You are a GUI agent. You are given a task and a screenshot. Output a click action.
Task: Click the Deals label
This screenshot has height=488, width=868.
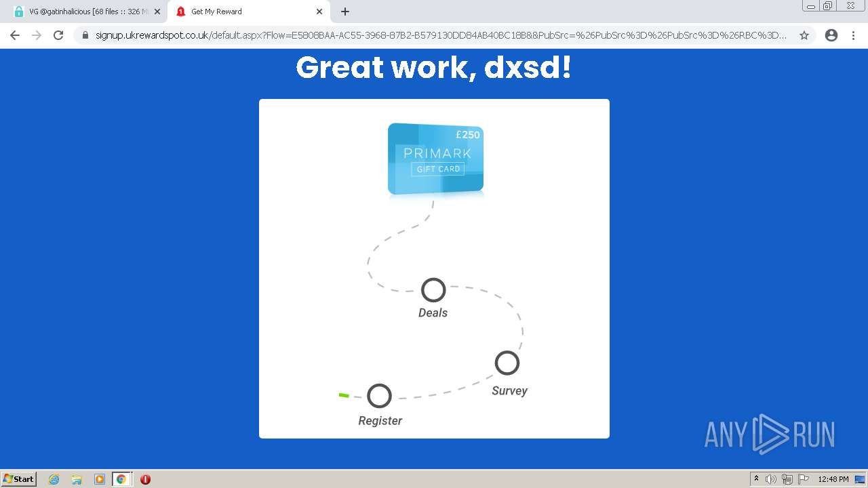click(433, 312)
